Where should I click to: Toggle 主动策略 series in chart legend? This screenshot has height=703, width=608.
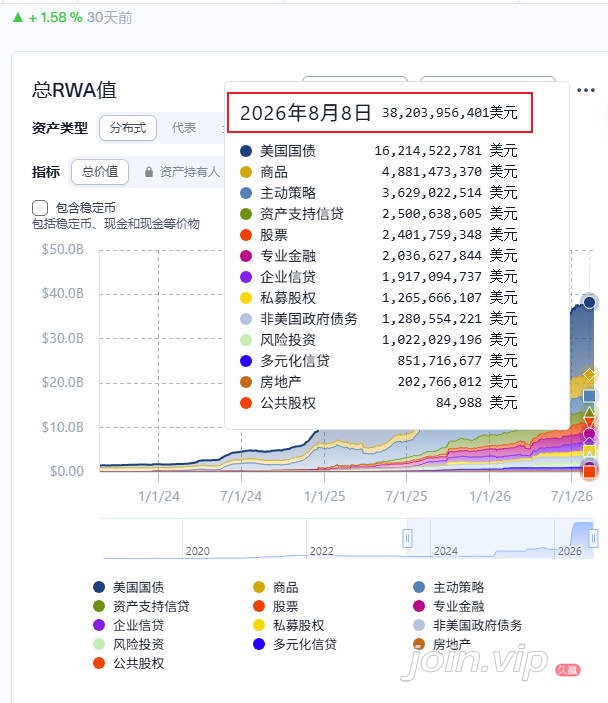tap(448, 587)
